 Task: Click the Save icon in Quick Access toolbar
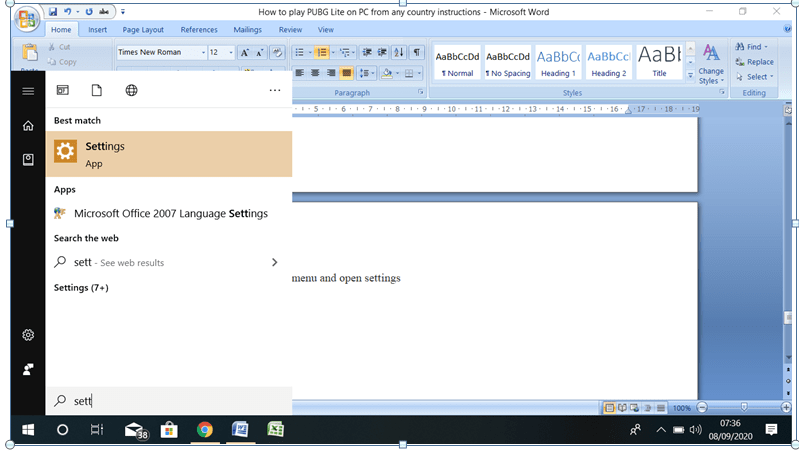[53, 11]
